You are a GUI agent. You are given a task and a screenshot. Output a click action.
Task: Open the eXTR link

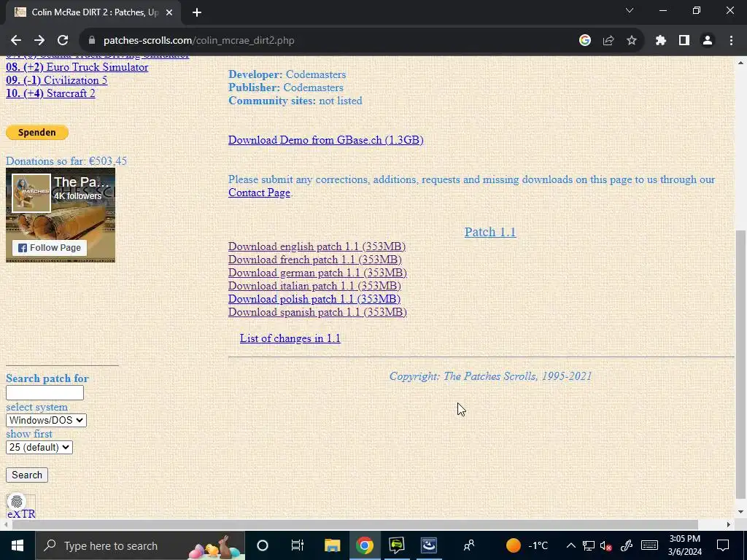[21, 514]
